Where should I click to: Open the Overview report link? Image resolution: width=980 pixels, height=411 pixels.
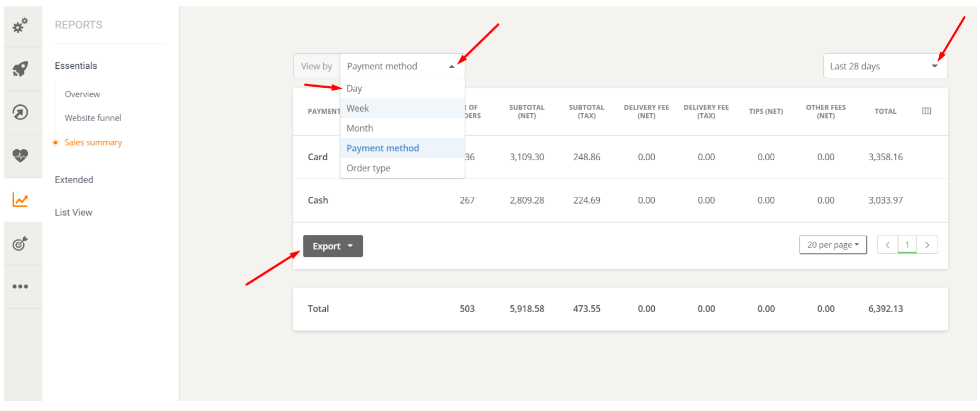click(82, 94)
